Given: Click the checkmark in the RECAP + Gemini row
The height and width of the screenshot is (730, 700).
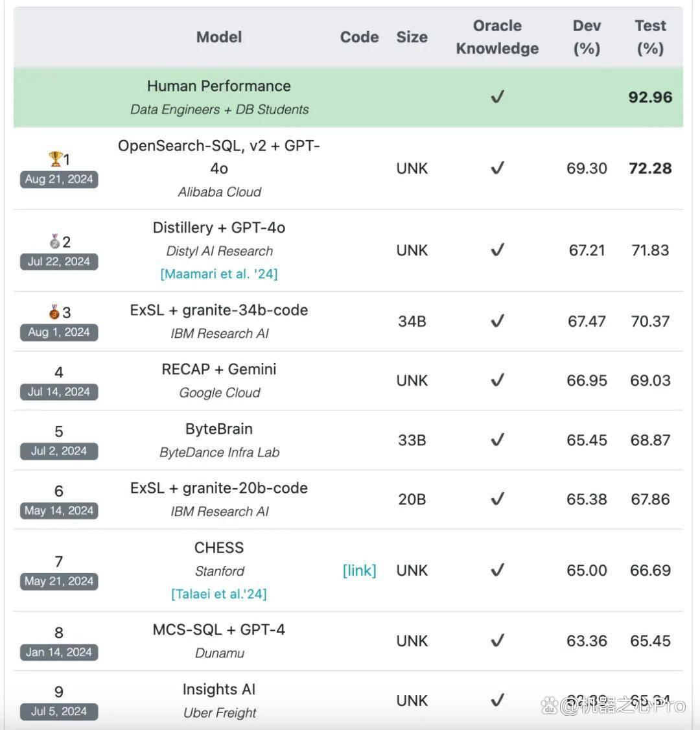Looking at the screenshot, I should [498, 380].
